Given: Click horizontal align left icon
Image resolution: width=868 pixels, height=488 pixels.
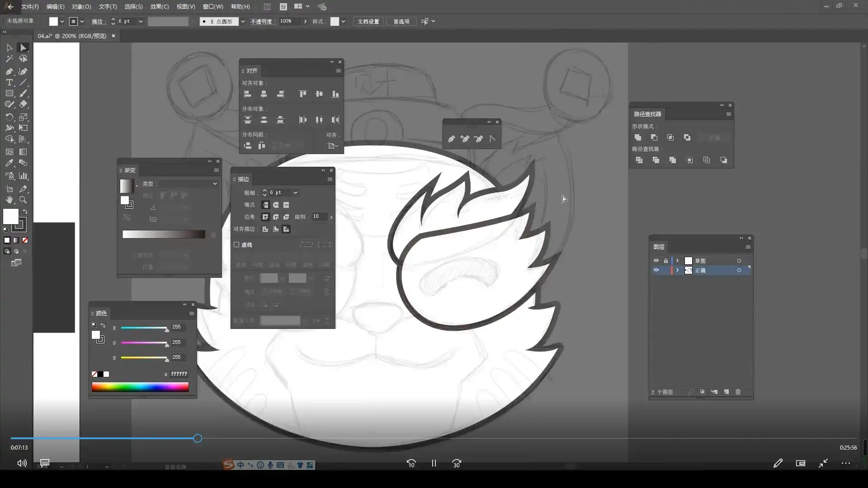Looking at the screenshot, I should click(247, 94).
